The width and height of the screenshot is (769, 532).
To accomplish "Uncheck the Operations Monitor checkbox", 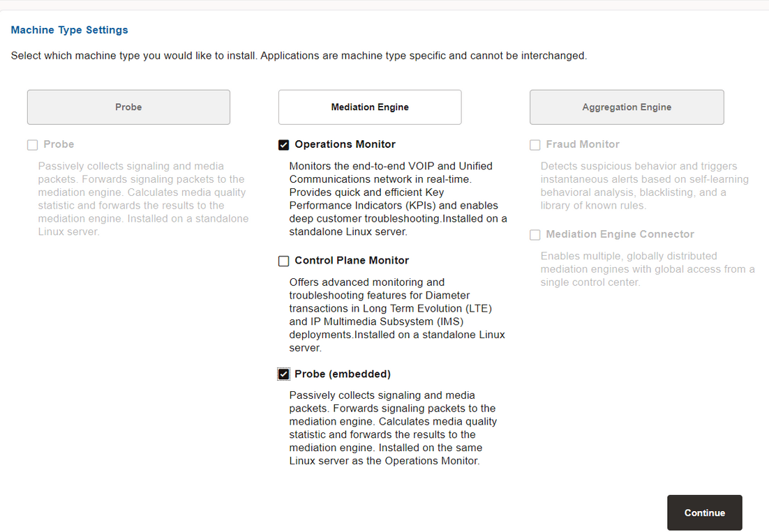I will point(283,144).
